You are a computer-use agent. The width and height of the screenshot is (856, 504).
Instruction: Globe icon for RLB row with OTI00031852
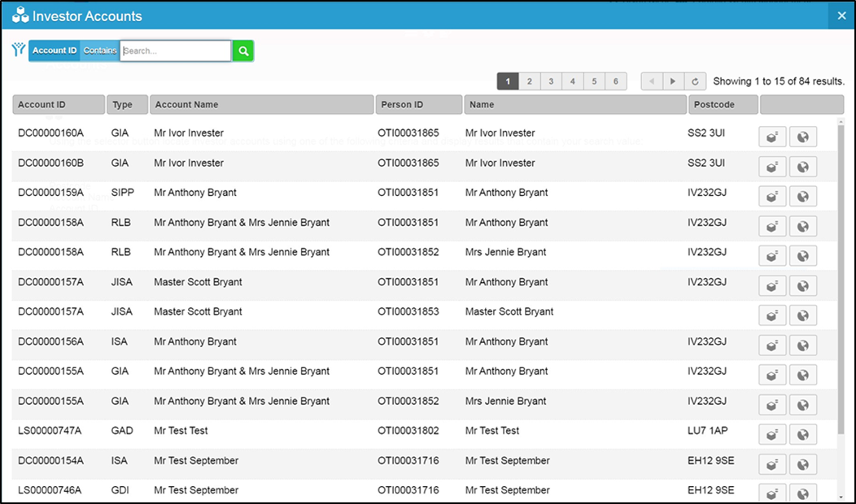802,256
